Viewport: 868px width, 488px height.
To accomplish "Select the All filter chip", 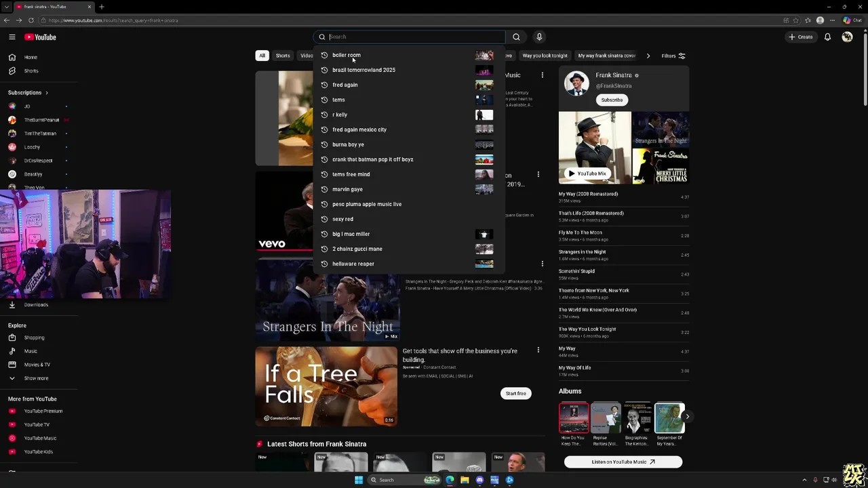I will point(262,56).
